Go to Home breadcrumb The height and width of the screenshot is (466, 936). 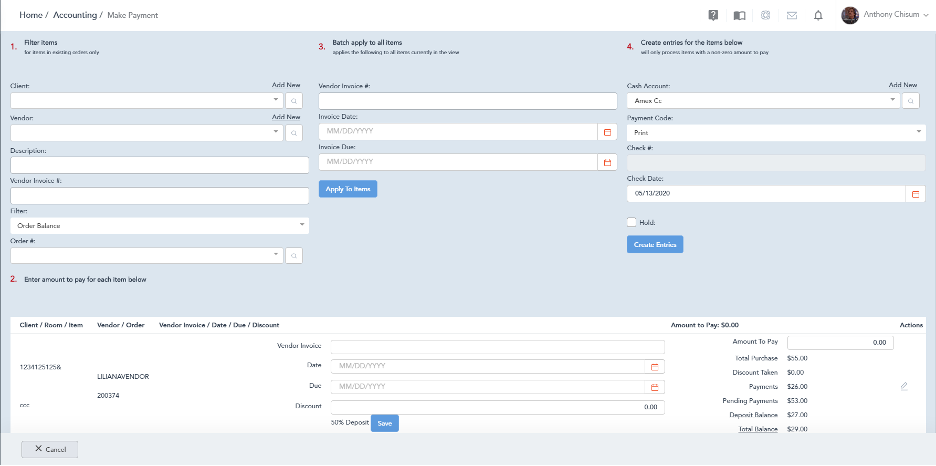point(30,15)
